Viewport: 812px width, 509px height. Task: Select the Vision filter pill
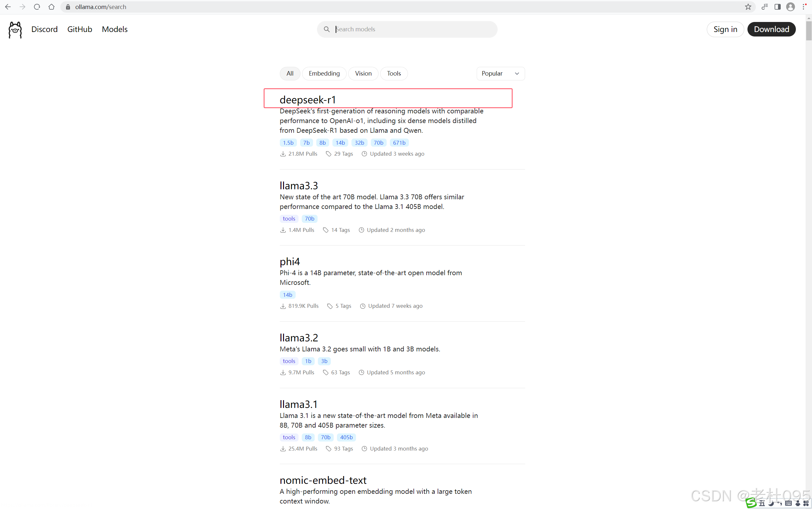tap(363, 73)
